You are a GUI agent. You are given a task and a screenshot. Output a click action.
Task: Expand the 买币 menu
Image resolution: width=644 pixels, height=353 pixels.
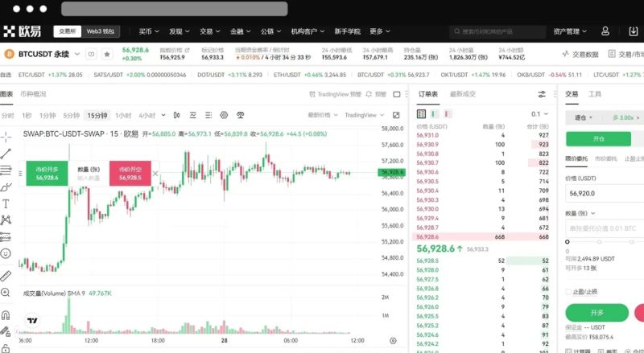coord(149,31)
